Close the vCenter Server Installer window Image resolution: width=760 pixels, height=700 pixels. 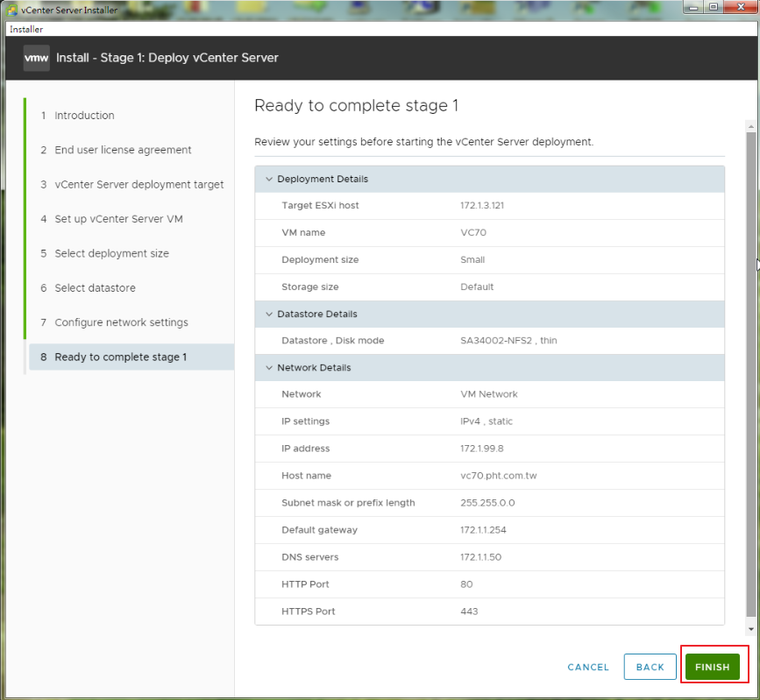[x=741, y=7]
